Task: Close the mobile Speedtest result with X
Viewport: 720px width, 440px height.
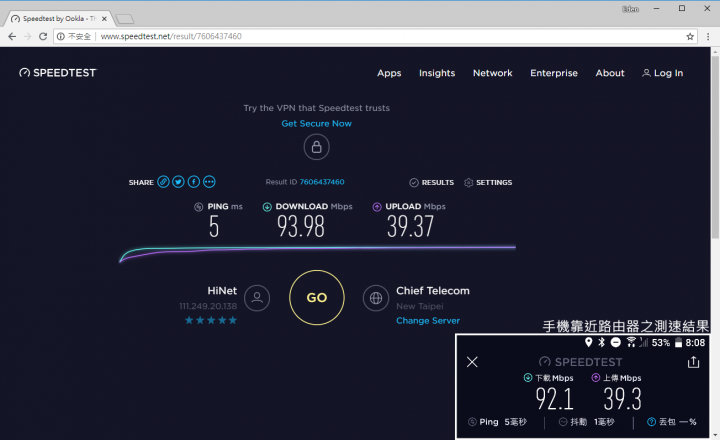Action: [x=472, y=362]
